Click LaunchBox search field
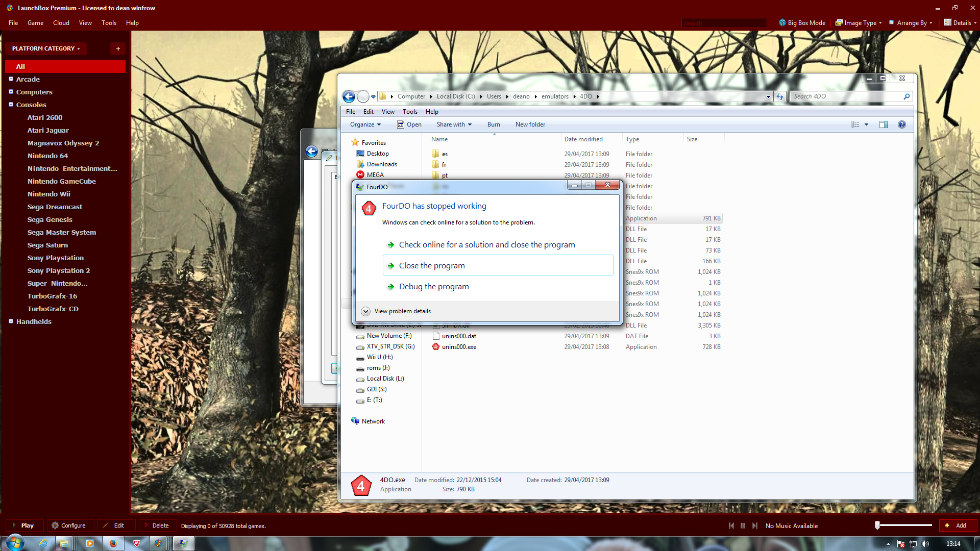Viewport: 980px width, 551px height. pyautogui.click(x=724, y=23)
